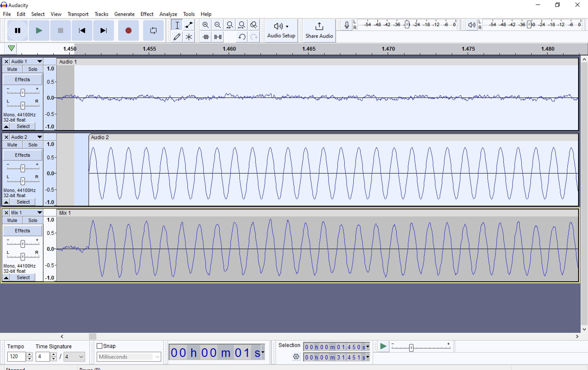Open the Milliseconds snap dropdown
Viewport: 588px width, 370px height.
point(129,357)
